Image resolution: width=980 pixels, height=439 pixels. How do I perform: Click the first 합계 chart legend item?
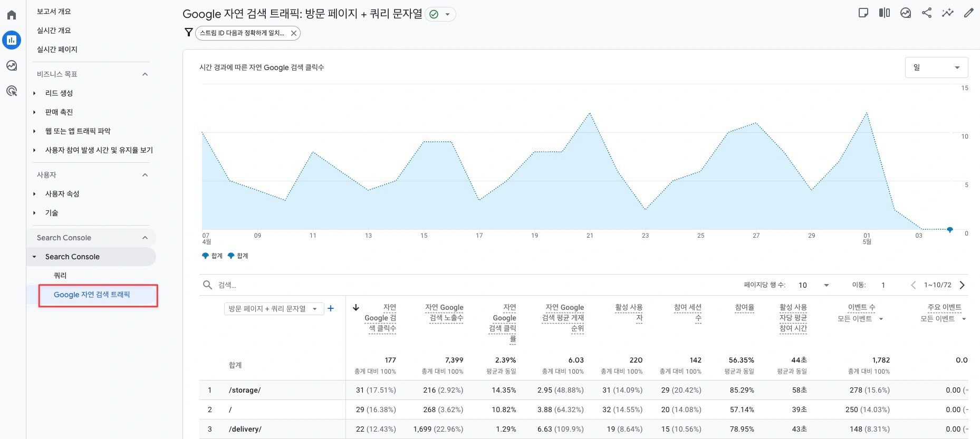click(212, 256)
